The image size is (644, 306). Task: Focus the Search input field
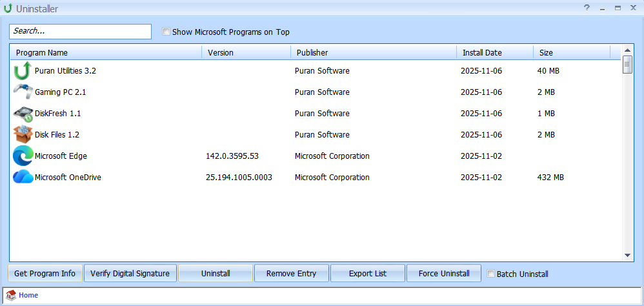[80, 31]
